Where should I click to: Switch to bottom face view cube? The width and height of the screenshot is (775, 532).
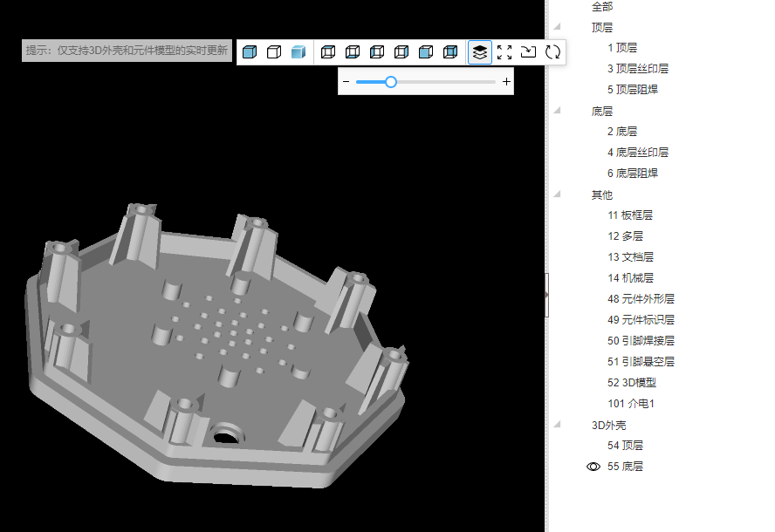tap(353, 51)
